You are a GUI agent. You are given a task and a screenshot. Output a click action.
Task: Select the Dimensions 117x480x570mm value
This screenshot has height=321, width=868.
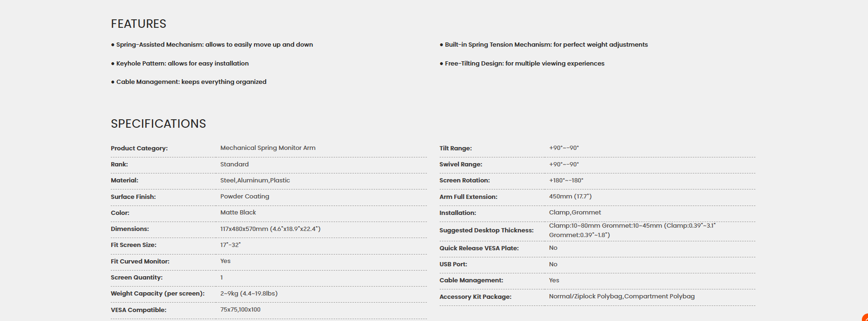pos(270,229)
